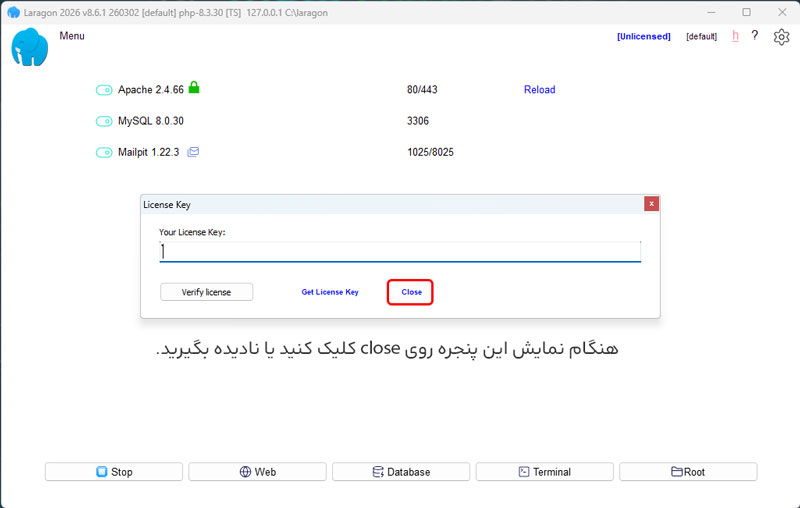The height and width of the screenshot is (508, 800).
Task: Click Reload next to Apache
Action: [x=539, y=89]
